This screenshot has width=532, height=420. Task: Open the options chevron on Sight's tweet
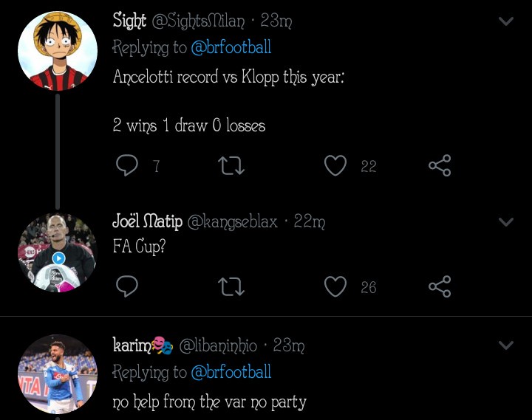point(506,21)
